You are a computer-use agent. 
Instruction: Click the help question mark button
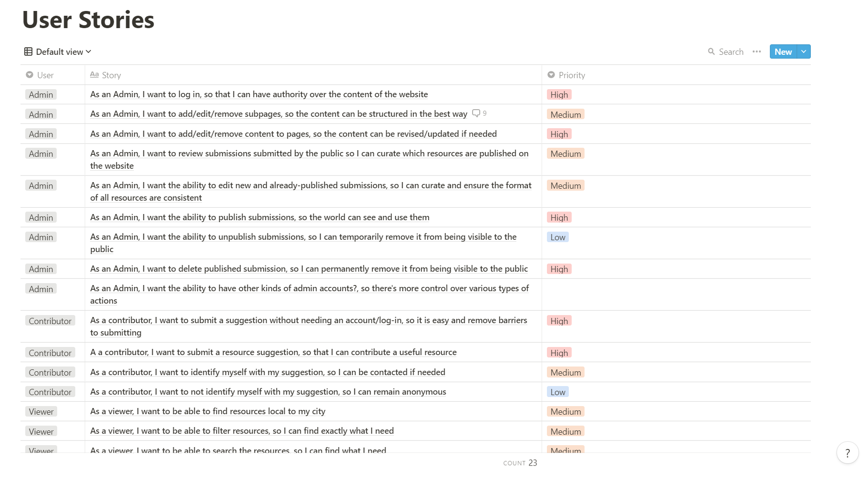(847, 453)
